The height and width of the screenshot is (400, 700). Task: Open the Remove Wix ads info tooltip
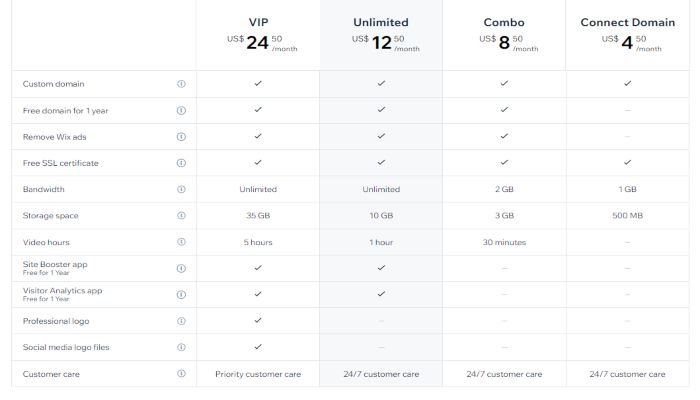click(x=181, y=137)
